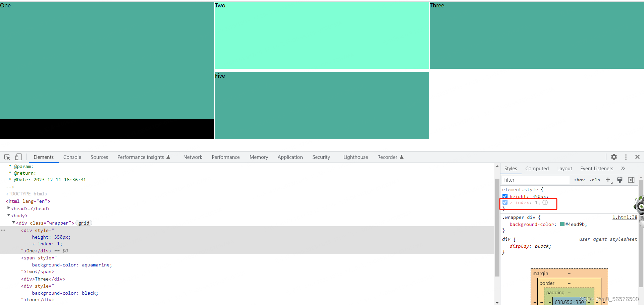Open the customize DevTools three-dot menu
The height and width of the screenshot is (305, 644).
point(625,157)
